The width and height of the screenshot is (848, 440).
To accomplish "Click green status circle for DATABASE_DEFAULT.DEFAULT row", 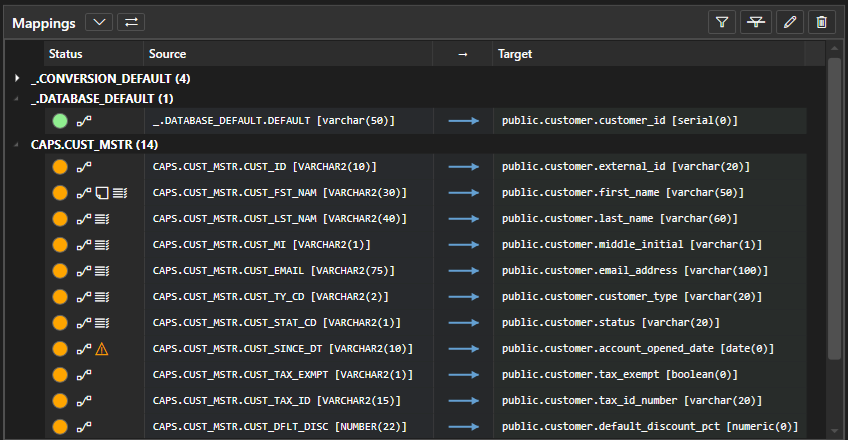I will [60, 121].
